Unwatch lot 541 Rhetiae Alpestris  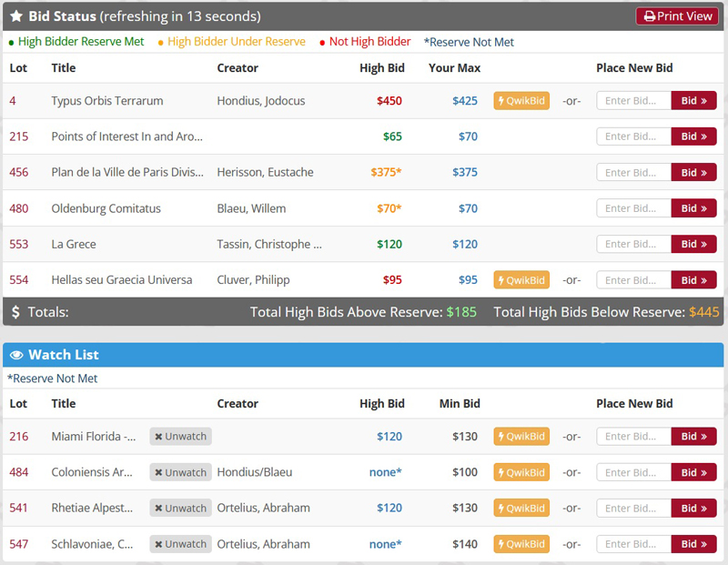click(180, 509)
